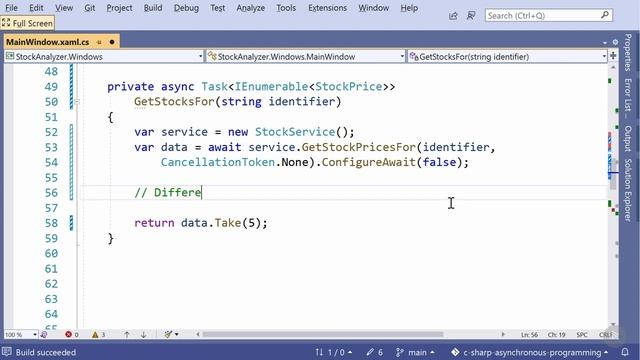Click line number 52 in the gutter
This screenshot has width=640, height=360.
[x=51, y=132]
